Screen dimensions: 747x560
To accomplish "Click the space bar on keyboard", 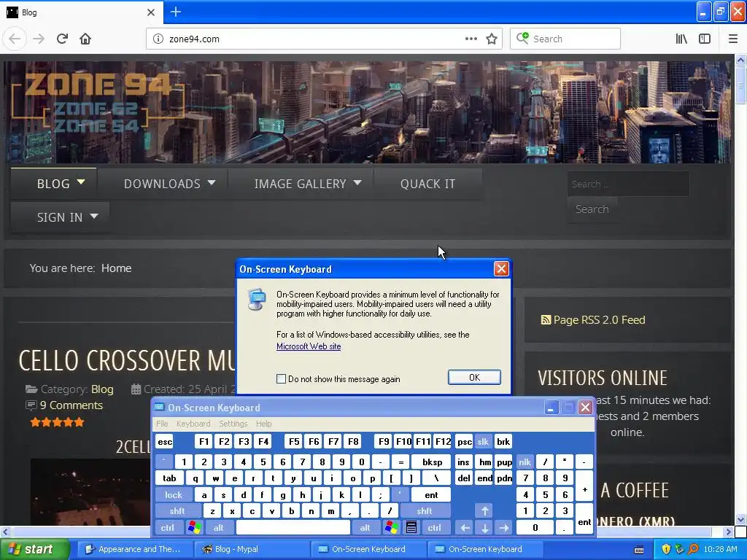I will coord(293,527).
